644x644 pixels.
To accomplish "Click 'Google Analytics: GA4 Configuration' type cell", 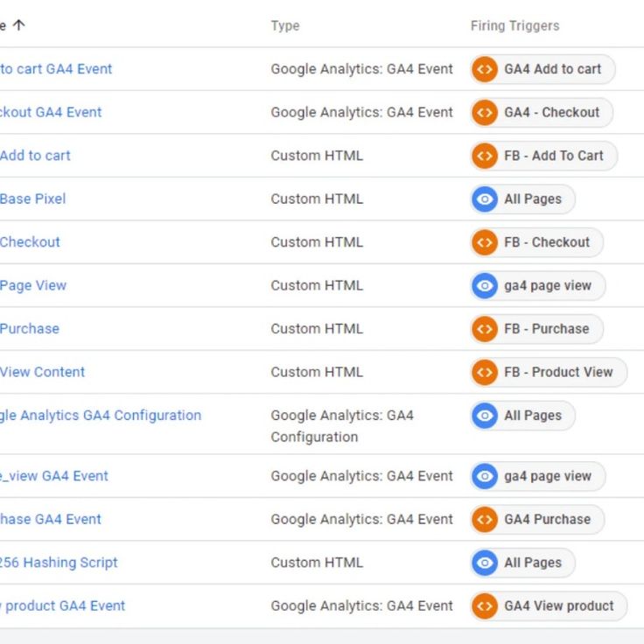I will pos(342,426).
